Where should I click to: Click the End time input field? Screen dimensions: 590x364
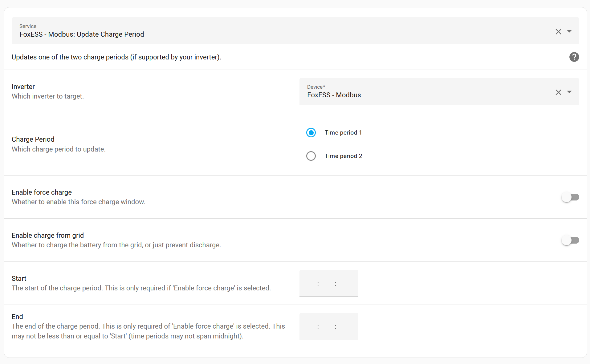coord(328,326)
